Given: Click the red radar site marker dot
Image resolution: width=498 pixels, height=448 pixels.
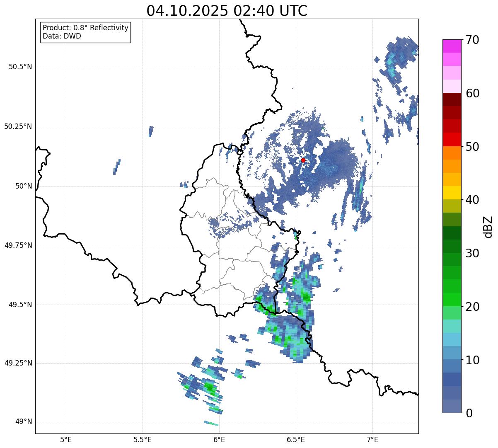Looking at the screenshot, I should 303,160.
